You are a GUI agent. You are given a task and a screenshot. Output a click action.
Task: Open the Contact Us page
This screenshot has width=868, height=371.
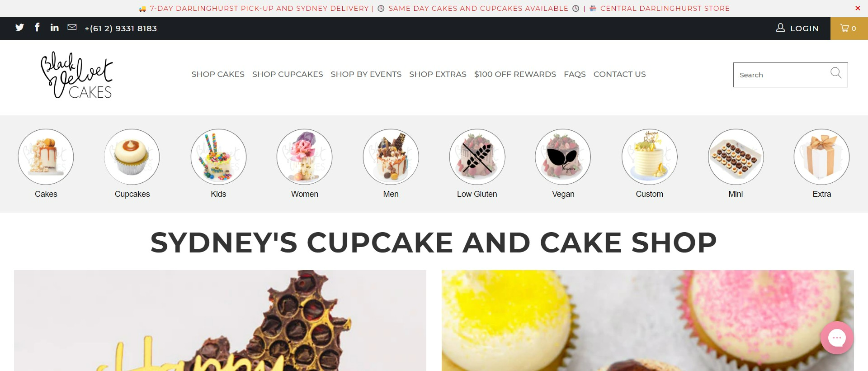[619, 74]
